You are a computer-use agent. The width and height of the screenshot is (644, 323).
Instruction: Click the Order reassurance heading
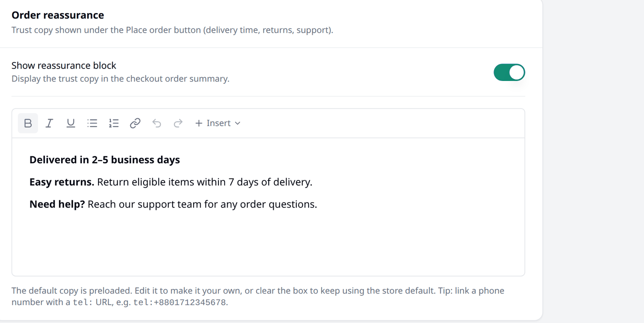click(57, 15)
